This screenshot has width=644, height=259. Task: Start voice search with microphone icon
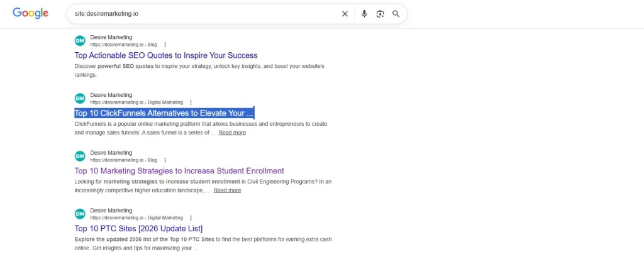[x=364, y=14]
